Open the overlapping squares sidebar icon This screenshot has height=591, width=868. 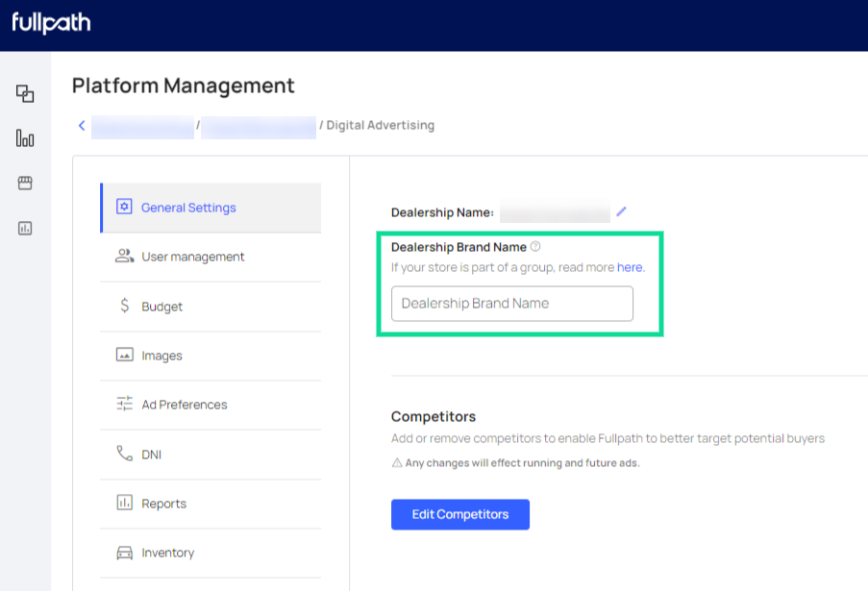coord(25,93)
